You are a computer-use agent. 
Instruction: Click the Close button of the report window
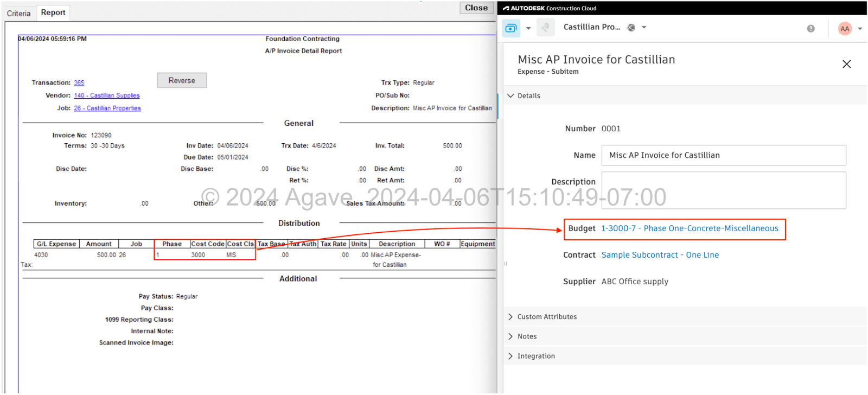click(x=476, y=8)
